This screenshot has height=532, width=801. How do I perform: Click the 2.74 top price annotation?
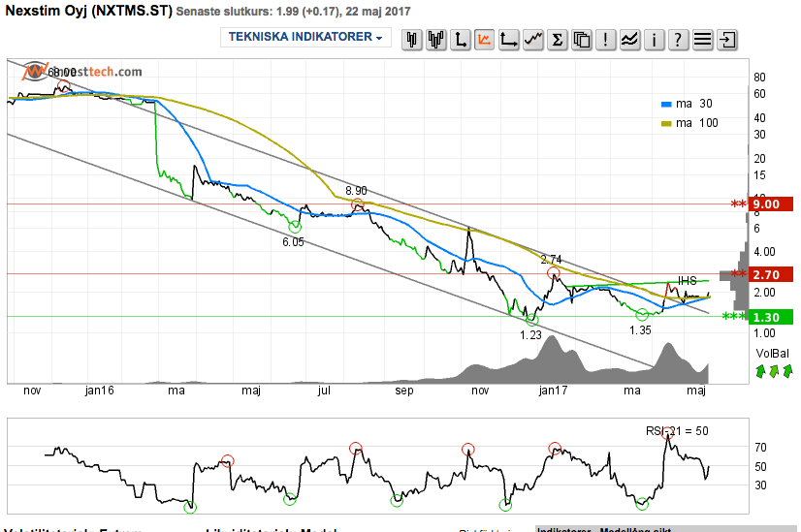551,260
